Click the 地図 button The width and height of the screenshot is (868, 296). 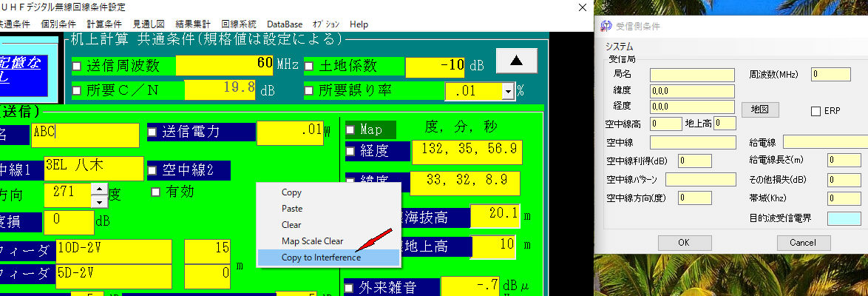759,109
